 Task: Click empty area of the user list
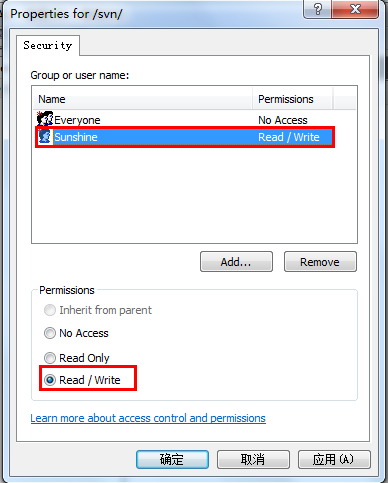[x=194, y=195]
